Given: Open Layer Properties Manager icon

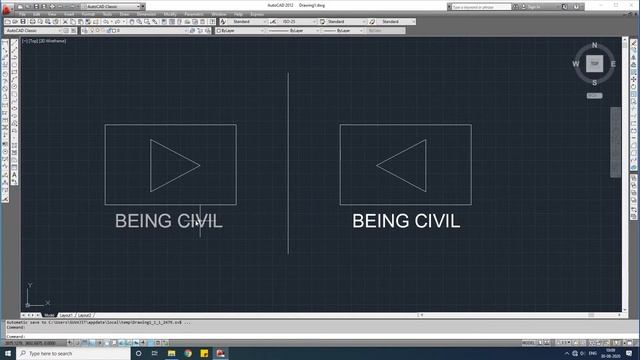Looking at the screenshot, I should click(x=84, y=31).
